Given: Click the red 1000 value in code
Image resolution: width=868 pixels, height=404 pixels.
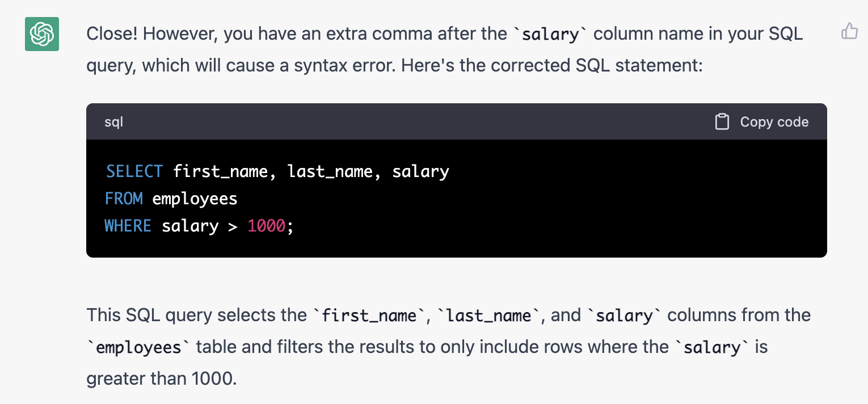Looking at the screenshot, I should point(266,226).
